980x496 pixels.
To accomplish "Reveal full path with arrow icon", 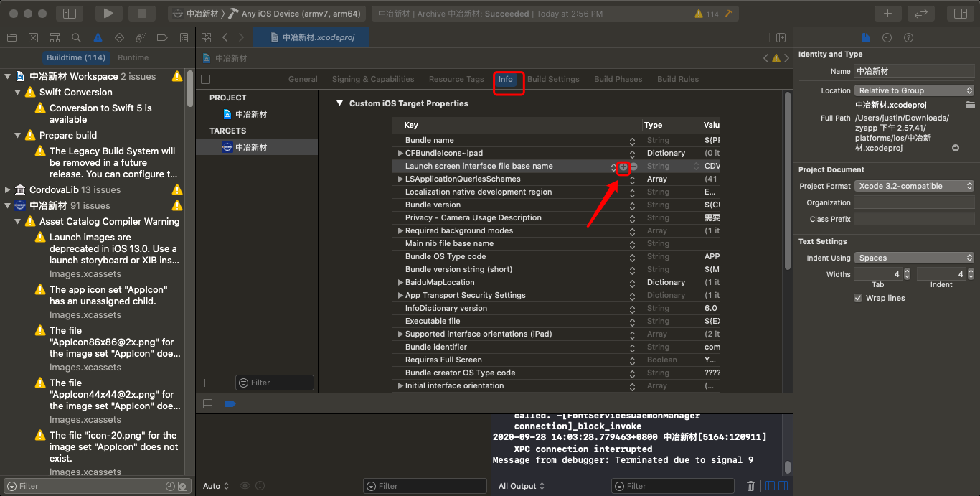I will pos(956,148).
